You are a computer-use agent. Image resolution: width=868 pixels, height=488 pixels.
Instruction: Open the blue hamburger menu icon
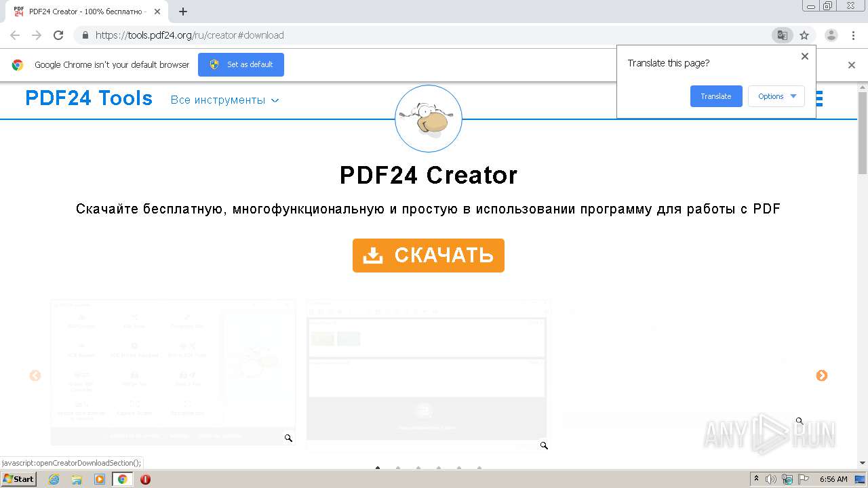[x=819, y=99]
